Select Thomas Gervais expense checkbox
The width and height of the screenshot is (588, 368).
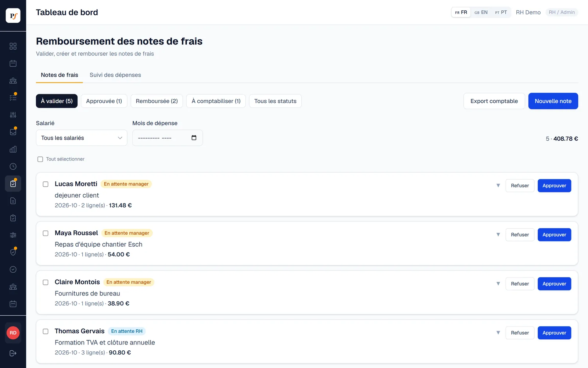46,331
